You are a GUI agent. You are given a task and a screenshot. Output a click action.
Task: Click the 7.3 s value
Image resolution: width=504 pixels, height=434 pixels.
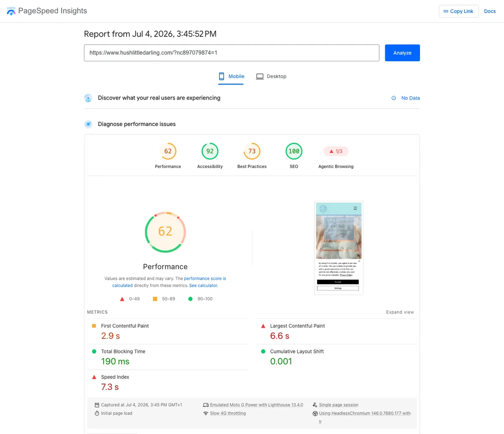(x=110, y=387)
